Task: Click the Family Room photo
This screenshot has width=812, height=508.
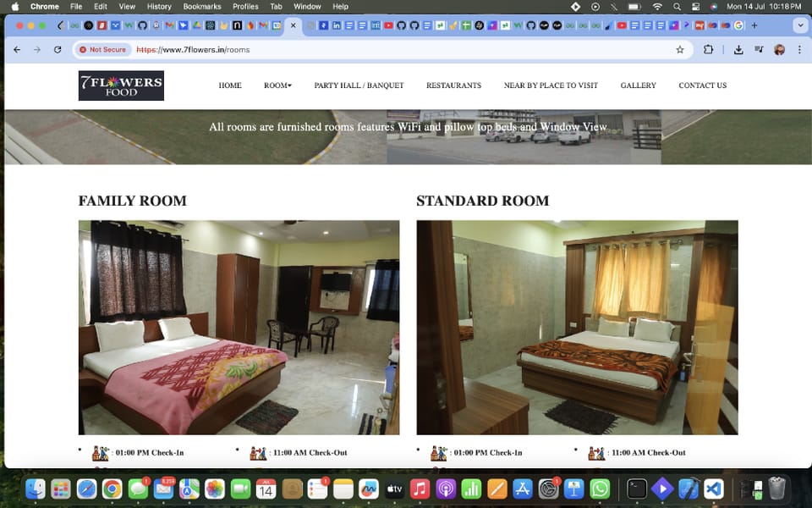Action: 239,328
